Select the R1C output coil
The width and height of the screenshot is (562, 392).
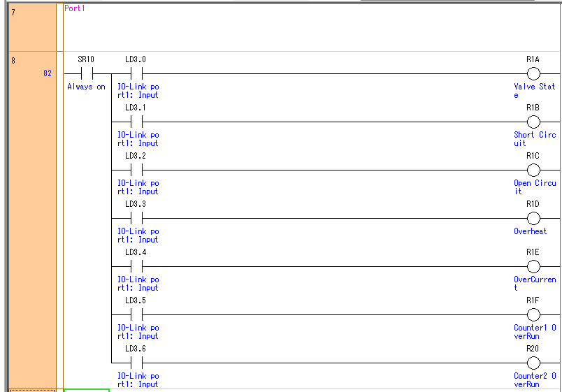[x=533, y=170]
